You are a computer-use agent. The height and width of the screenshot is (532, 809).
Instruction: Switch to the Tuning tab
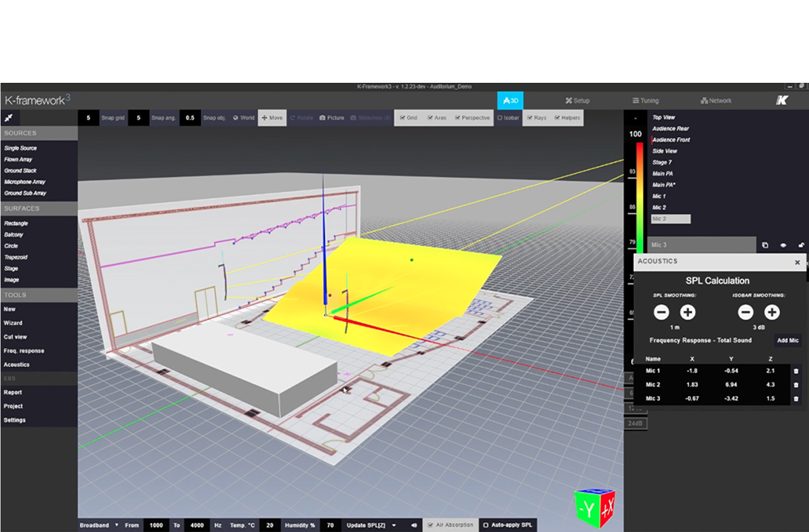coord(645,100)
